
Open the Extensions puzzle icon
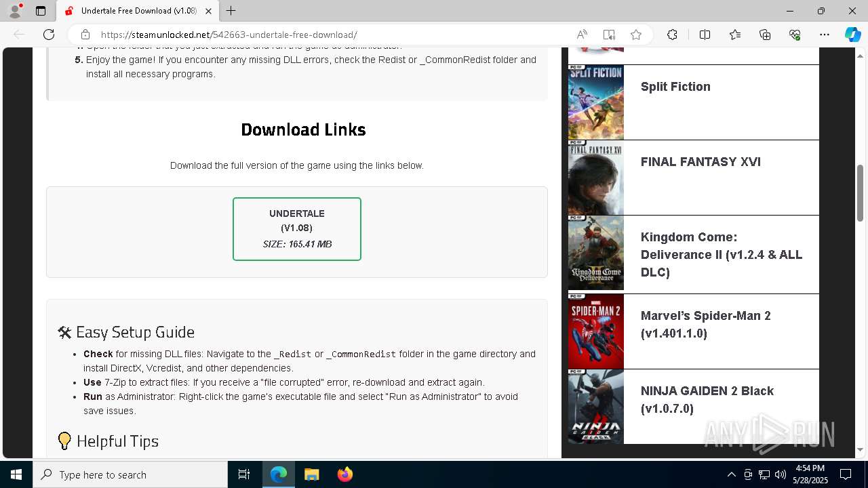pos(672,35)
